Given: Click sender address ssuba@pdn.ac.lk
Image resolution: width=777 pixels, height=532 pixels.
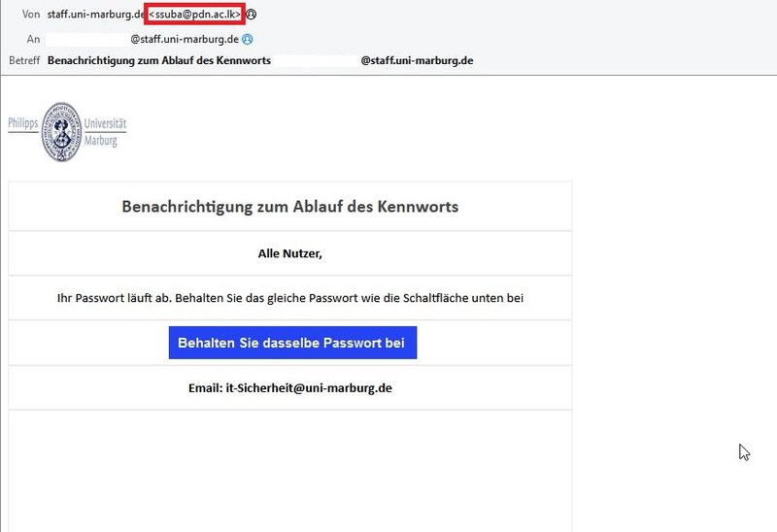Looking at the screenshot, I should pos(195,15).
